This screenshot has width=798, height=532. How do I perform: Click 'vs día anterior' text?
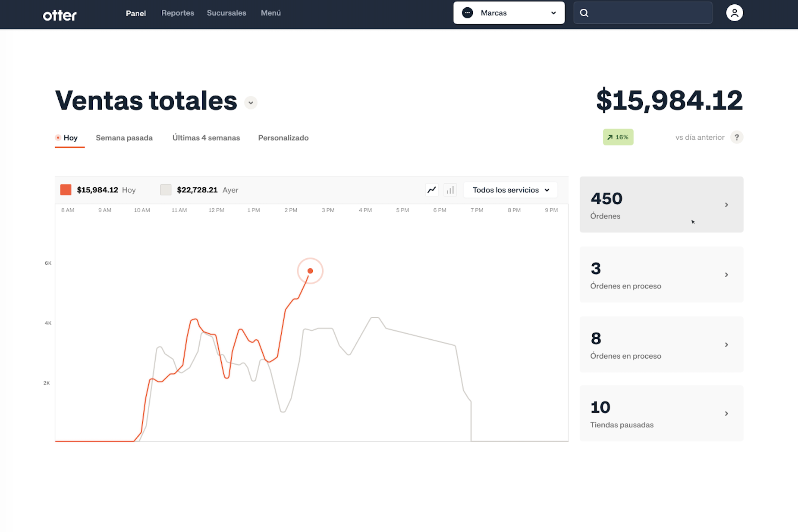tap(700, 137)
